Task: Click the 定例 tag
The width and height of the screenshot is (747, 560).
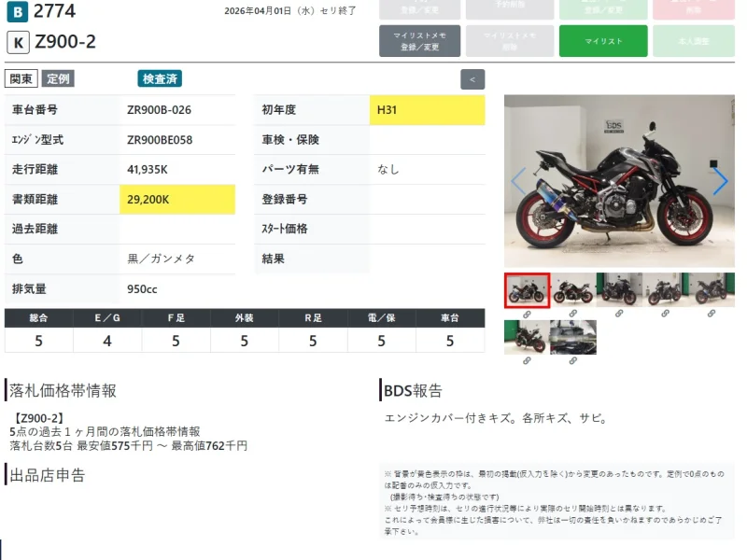Action: (58, 78)
